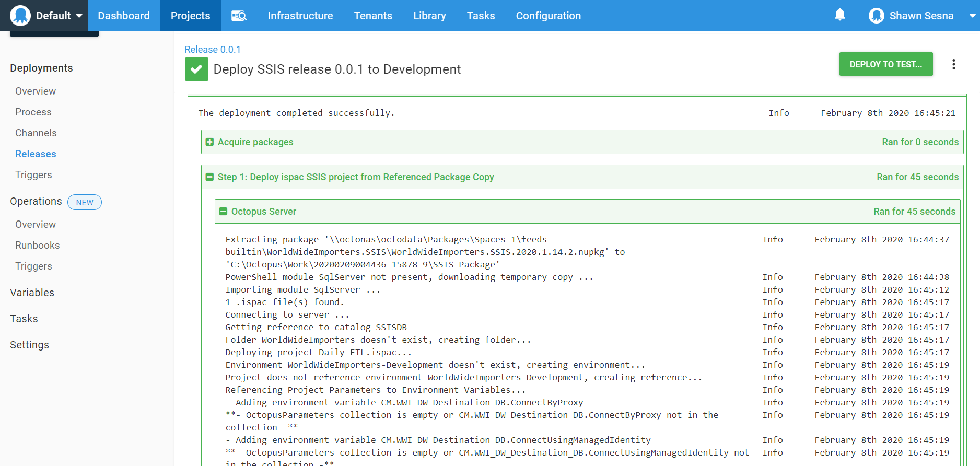Open Runbooks under Operations
Viewport: 980px width, 466px height.
38,245
